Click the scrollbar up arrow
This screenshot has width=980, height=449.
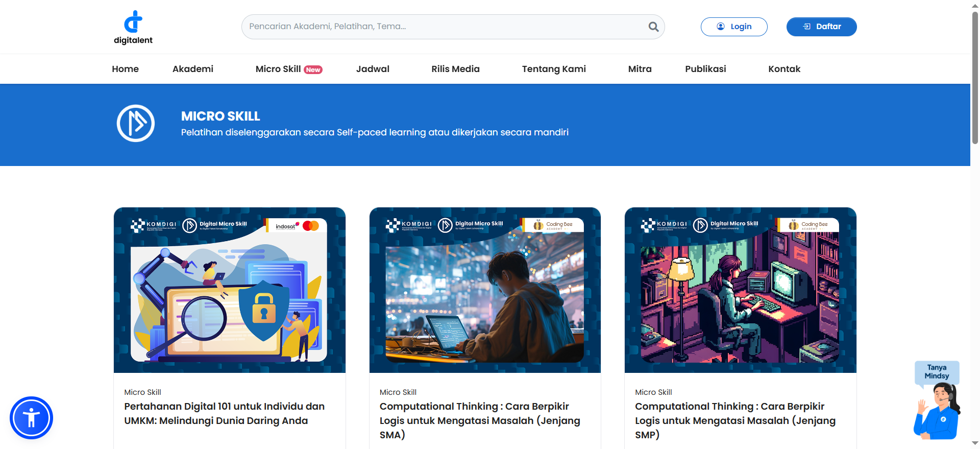(x=975, y=5)
